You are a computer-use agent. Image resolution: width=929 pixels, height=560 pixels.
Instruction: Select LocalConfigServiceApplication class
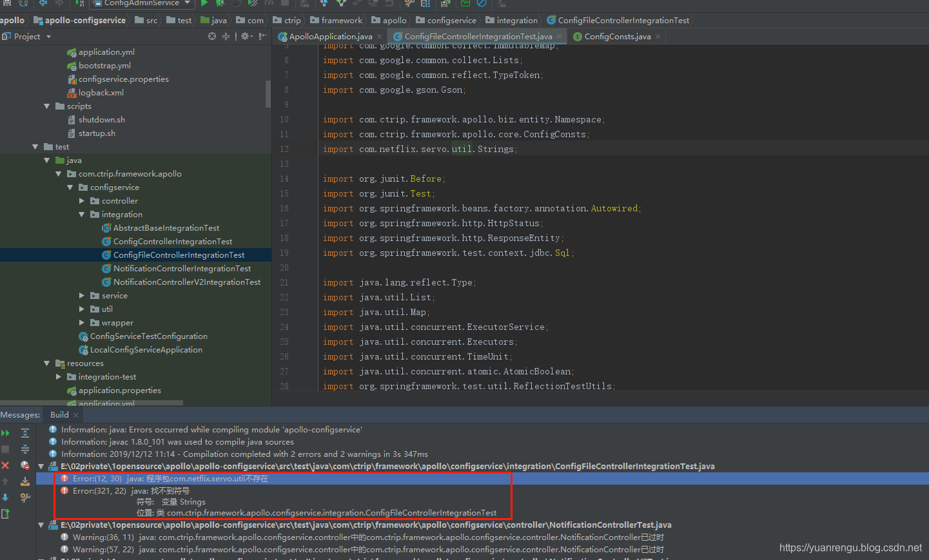(x=141, y=350)
